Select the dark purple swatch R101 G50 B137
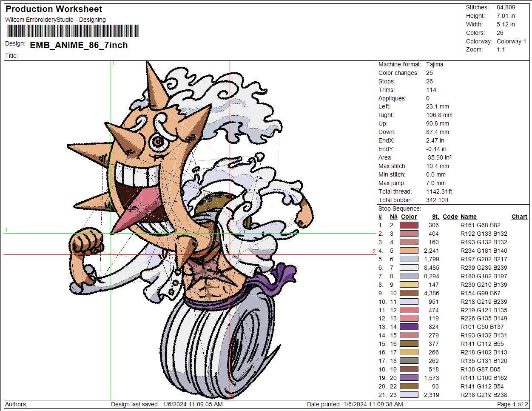This screenshot has height=411, width=532. pyautogui.click(x=409, y=327)
